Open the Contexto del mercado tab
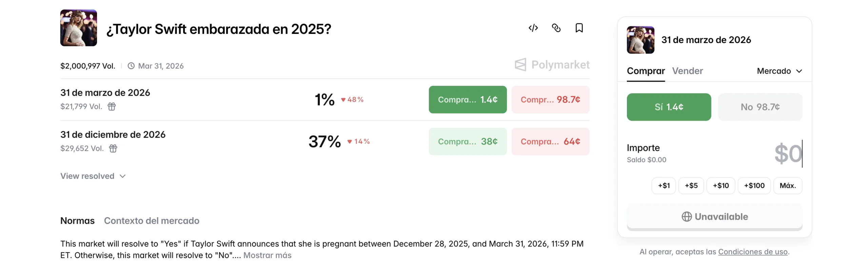Viewport: 868px width, 275px height. click(x=152, y=220)
